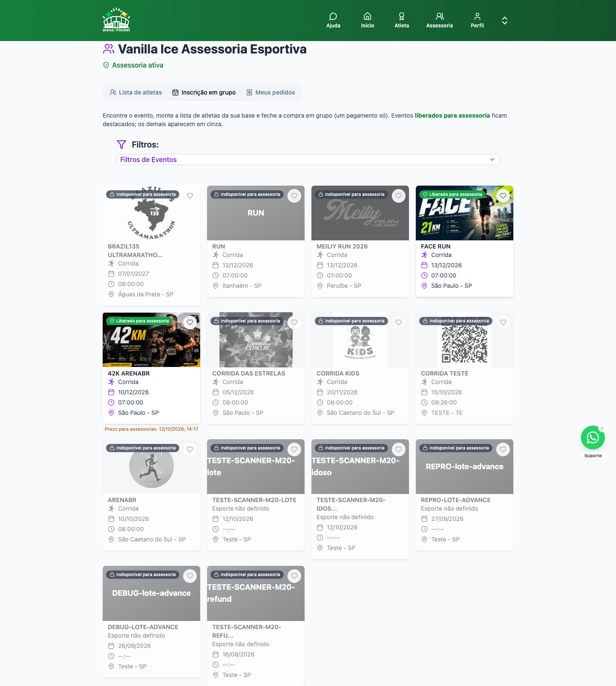Go to Início home
The height and width of the screenshot is (686, 616).
[x=367, y=21]
